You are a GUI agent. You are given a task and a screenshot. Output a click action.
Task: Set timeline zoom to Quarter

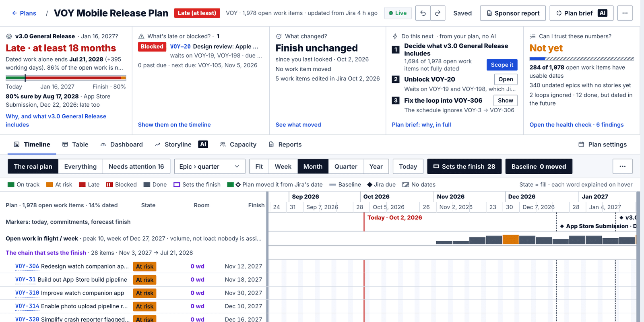[346, 166]
